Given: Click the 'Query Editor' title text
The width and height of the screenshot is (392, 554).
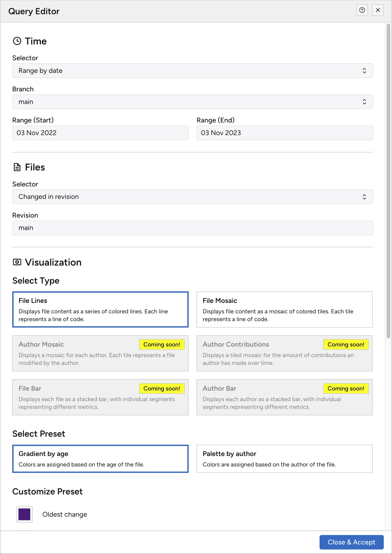Looking at the screenshot, I should coord(34,11).
